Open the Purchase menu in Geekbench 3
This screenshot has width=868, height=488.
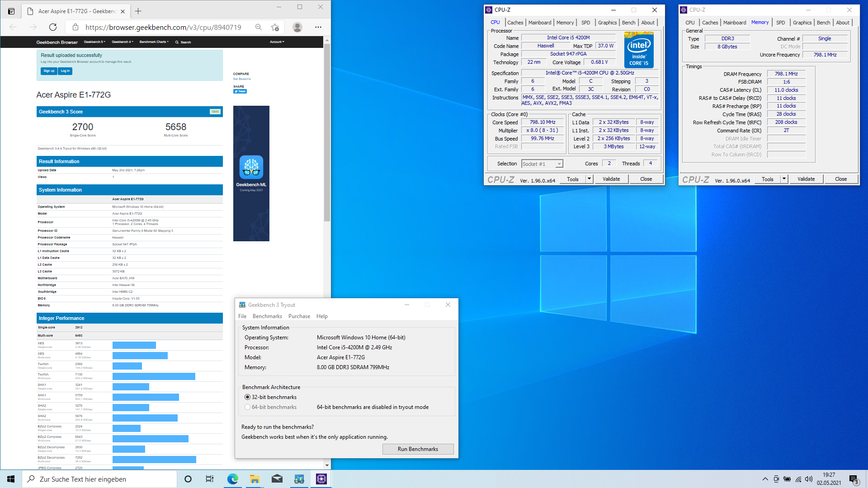(299, 316)
